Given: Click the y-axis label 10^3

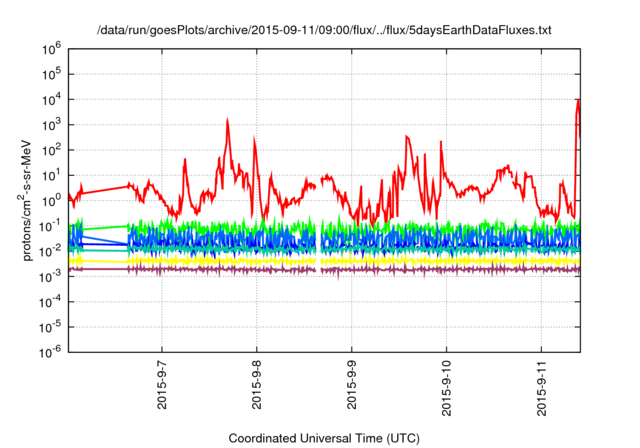Looking at the screenshot, I should point(51,125).
